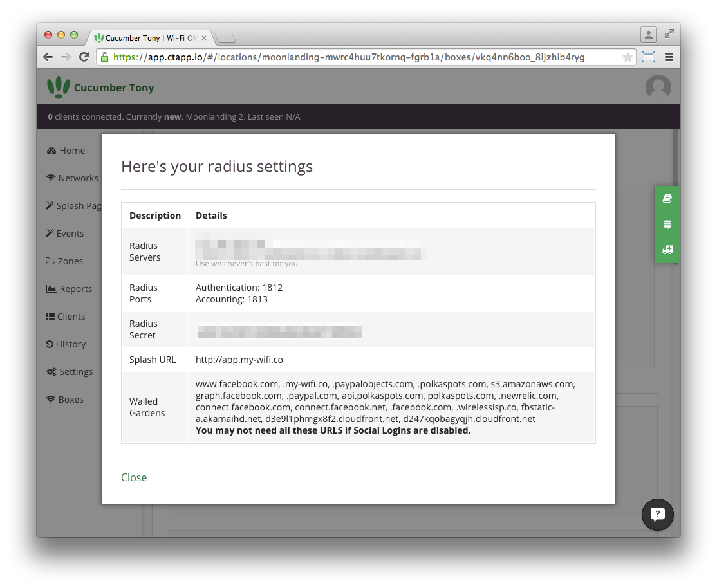Click the Chrome user profile button
The image size is (717, 588).
click(x=648, y=35)
